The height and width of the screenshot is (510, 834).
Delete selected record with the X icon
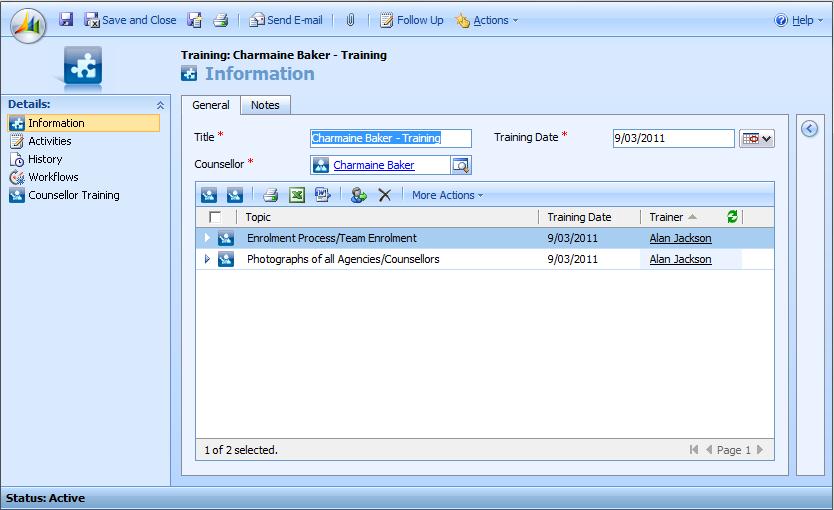coord(384,195)
